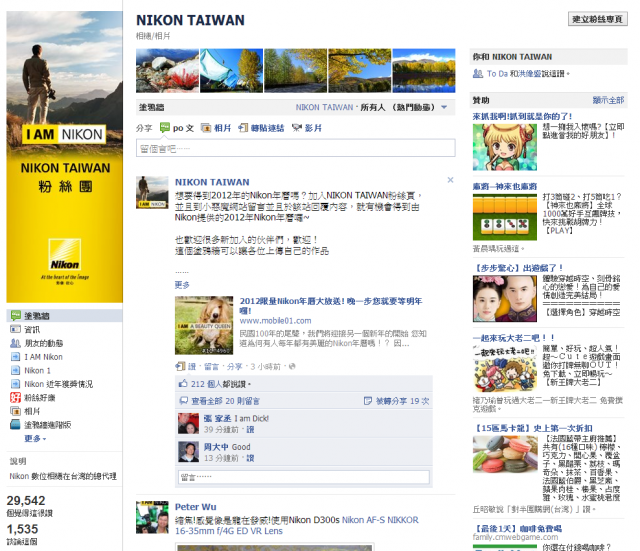Click the 留言 comment input field
640x551 pixels.
pos(304,477)
